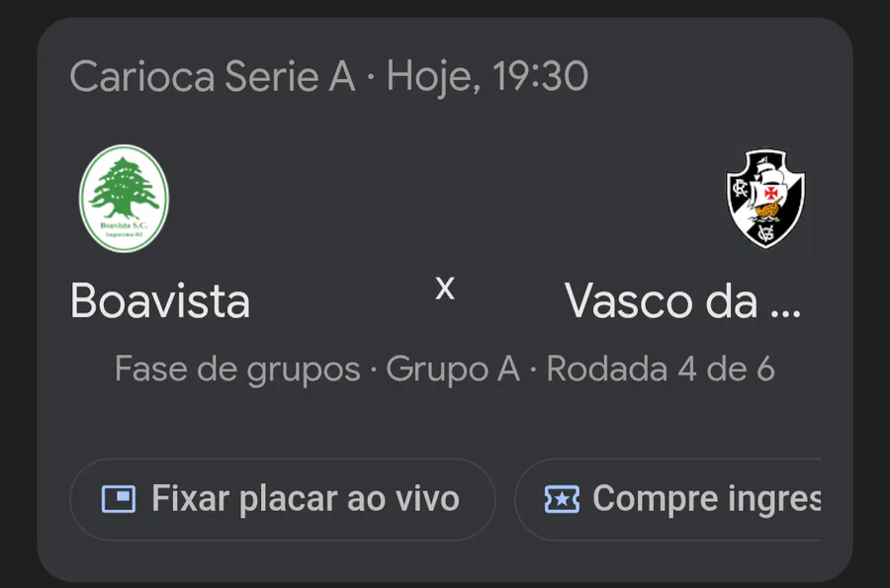Click the empty card area below Fixar placar button

tap(282, 559)
